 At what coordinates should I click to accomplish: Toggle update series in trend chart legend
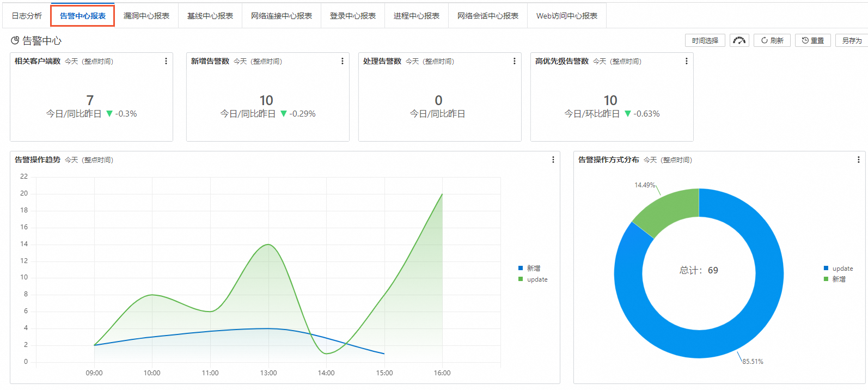pyautogui.click(x=533, y=279)
